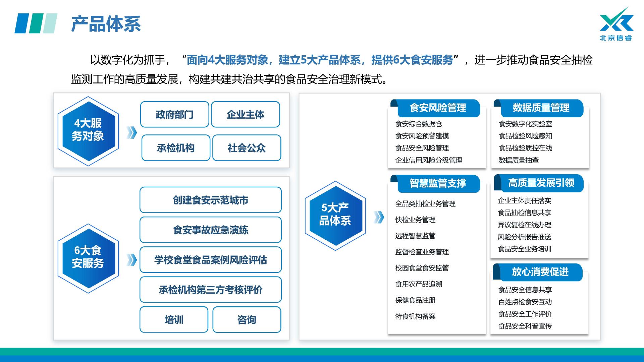This screenshot has width=644, height=362.
Task: Select the 政府部门 box
Action: tap(174, 115)
